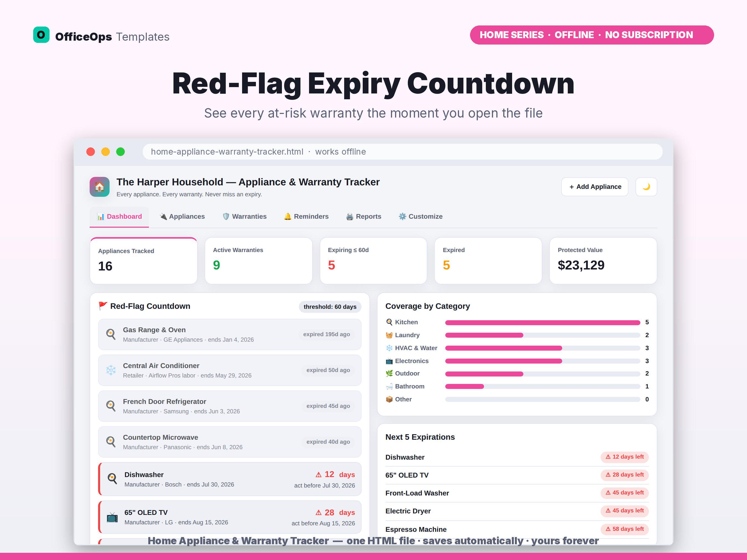Screen dimensions: 747x560
Task: Click the red flag icon by Red-Flag Countdown
Action: [103, 306]
